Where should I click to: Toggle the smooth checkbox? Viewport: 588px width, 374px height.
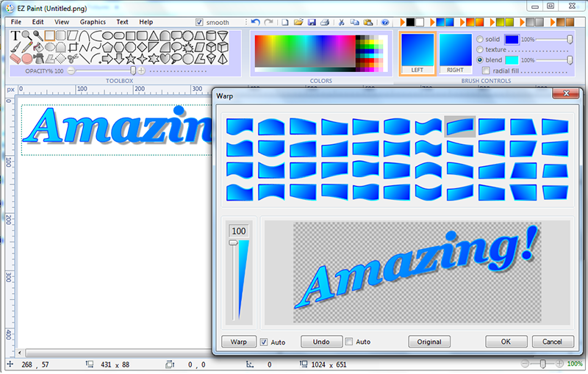point(199,23)
